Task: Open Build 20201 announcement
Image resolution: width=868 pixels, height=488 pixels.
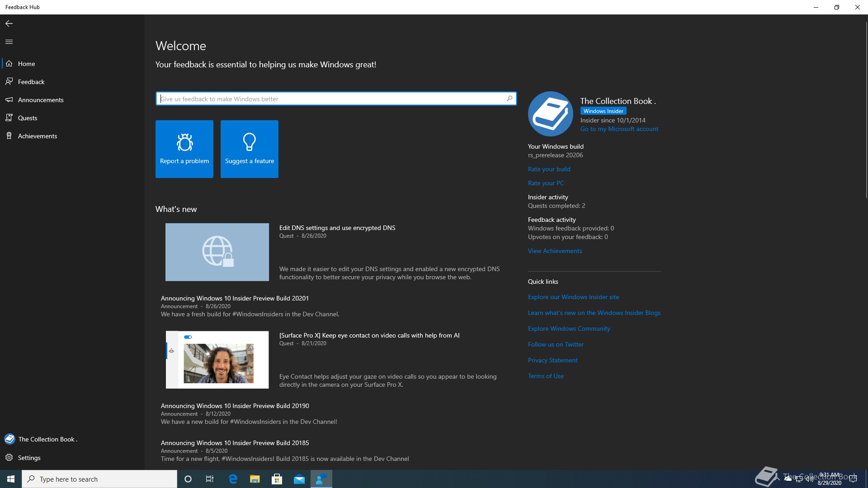Action: [x=235, y=298]
